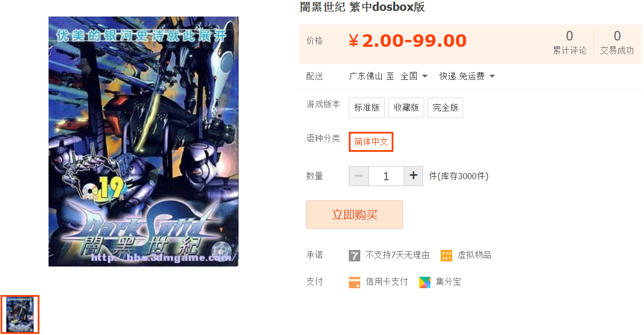Click the virtual goods orange icon
This screenshot has height=335, width=644.
pyautogui.click(x=446, y=255)
